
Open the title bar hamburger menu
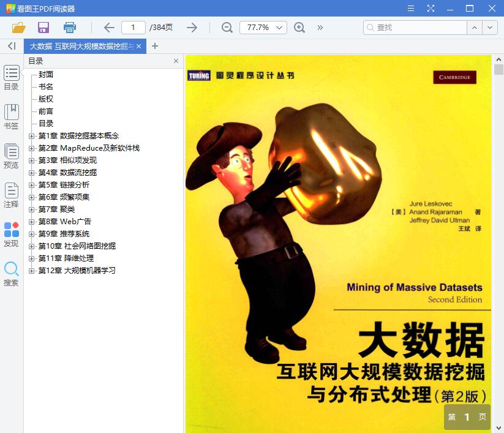pos(411,9)
